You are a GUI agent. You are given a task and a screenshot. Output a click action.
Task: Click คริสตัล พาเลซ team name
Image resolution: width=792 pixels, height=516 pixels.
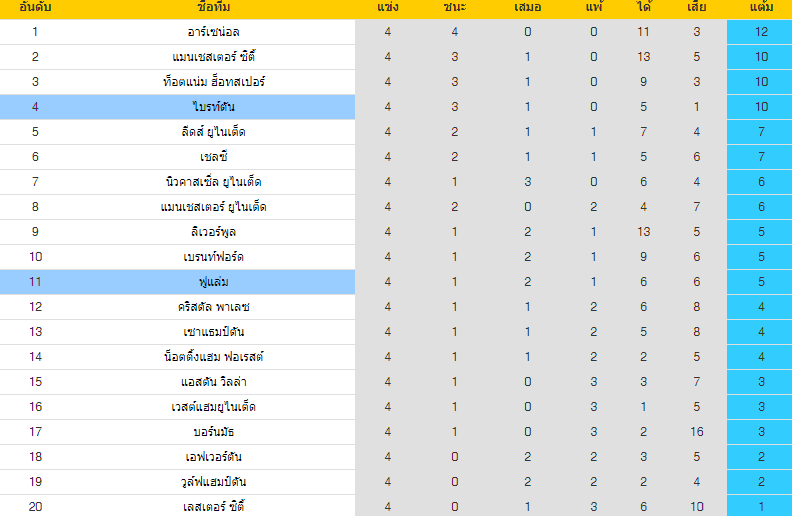[214, 306]
